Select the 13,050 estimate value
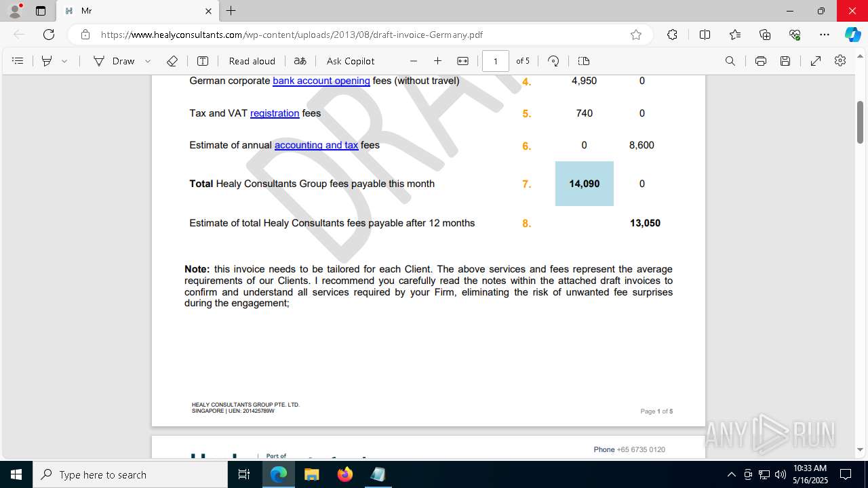Screen dimensions: 868x488 click(x=645, y=223)
